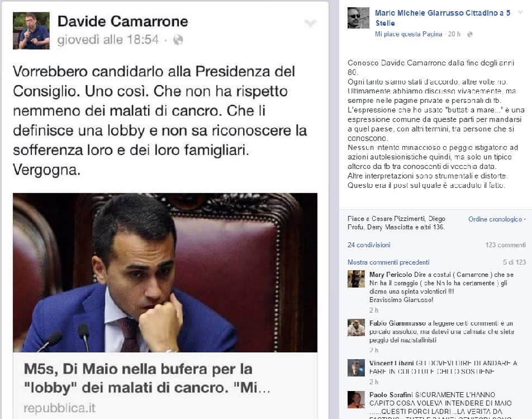Click Fabio Giammusso's comment avatar
This screenshot has height=419, width=532.
pos(357,328)
